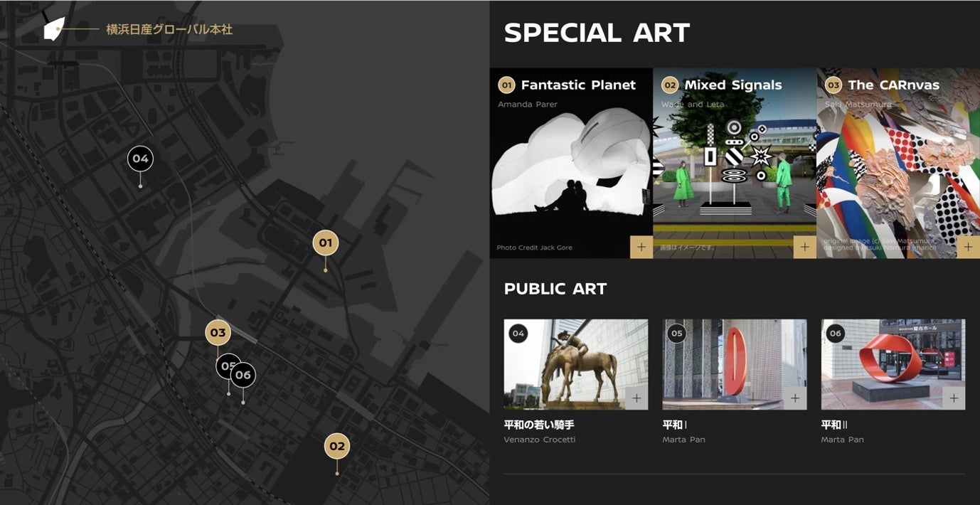Click the 04 badge on horse statue photo
The width and height of the screenshot is (980, 505).
[x=518, y=333]
